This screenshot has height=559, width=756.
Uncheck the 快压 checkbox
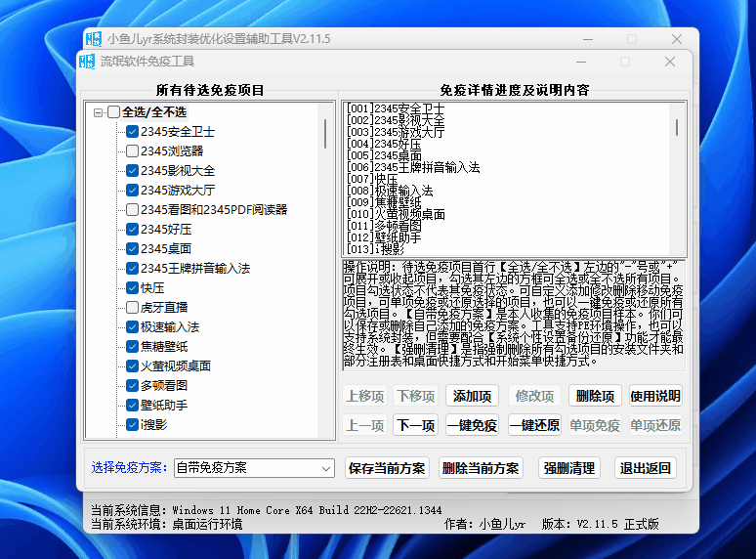[132, 288]
